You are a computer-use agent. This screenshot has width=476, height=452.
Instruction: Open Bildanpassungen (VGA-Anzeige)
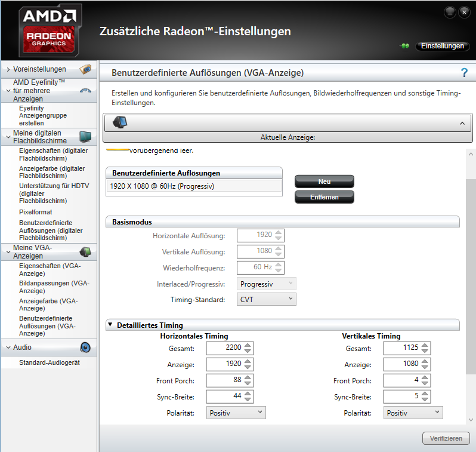pos(54,287)
